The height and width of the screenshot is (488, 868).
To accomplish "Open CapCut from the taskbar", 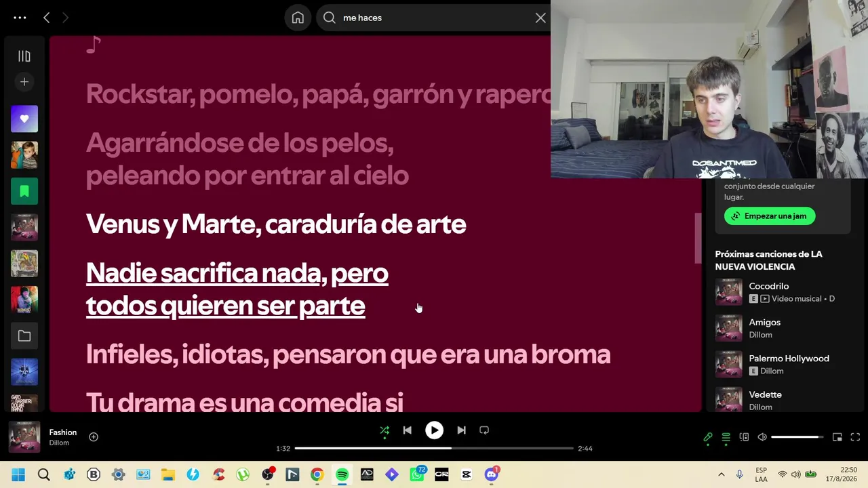I will click(x=467, y=475).
